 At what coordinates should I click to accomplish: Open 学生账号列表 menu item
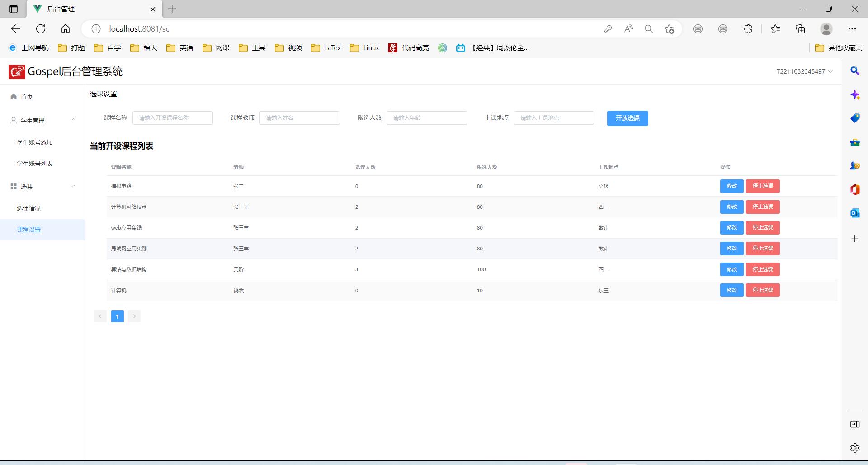pyautogui.click(x=35, y=164)
